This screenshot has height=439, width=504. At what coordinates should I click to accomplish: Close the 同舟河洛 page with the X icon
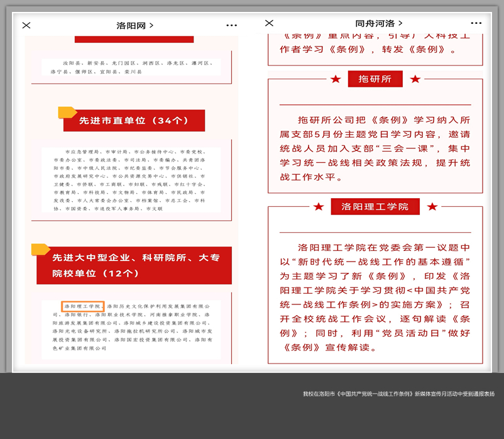(269, 23)
